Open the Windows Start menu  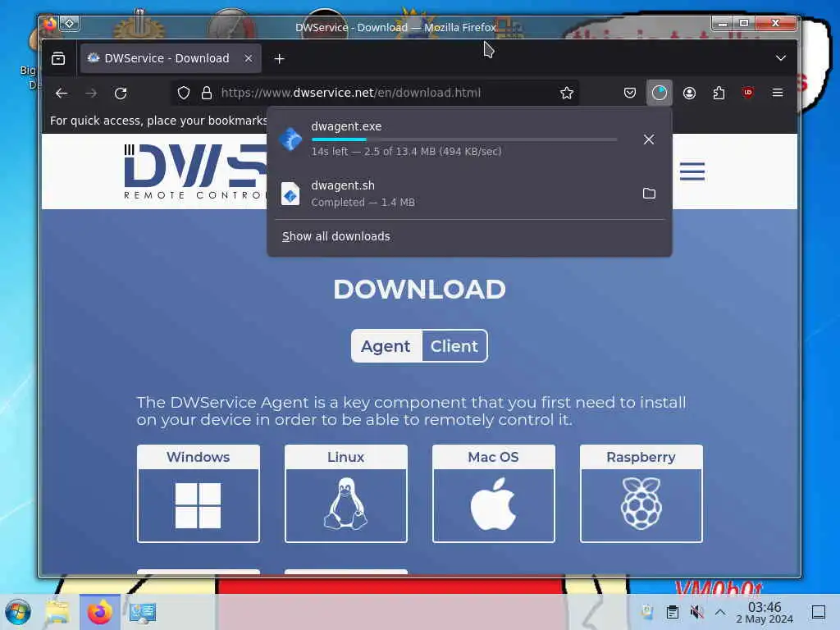(x=18, y=612)
